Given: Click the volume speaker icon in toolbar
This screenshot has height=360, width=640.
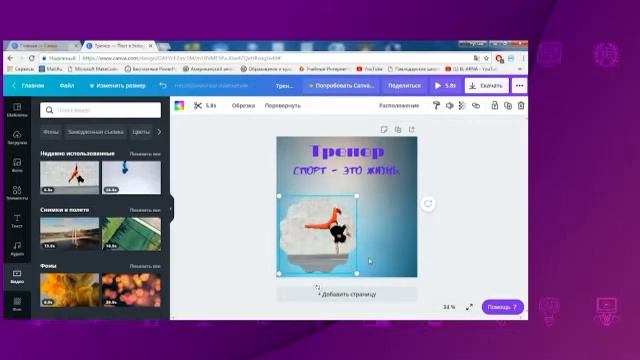Looking at the screenshot, I should click(449, 106).
